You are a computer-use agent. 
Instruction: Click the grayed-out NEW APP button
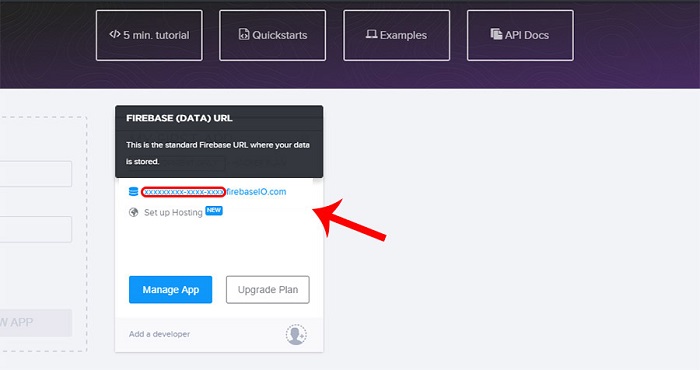tap(36, 323)
